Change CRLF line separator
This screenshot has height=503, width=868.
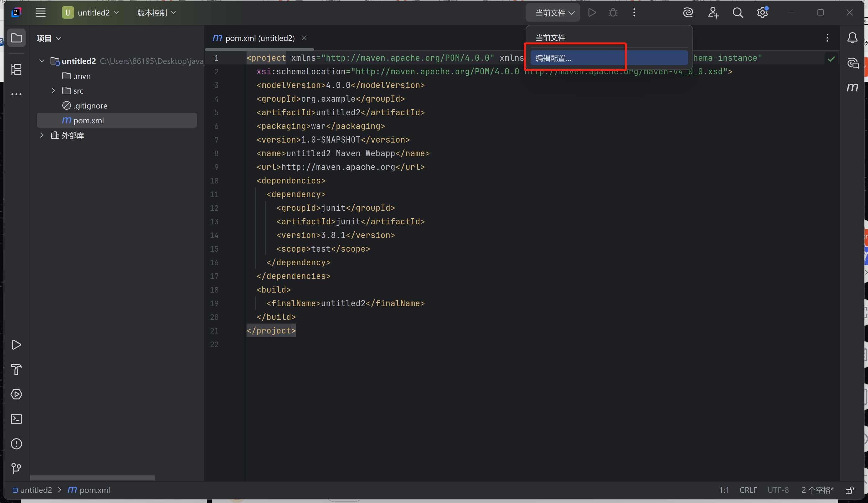click(x=748, y=490)
